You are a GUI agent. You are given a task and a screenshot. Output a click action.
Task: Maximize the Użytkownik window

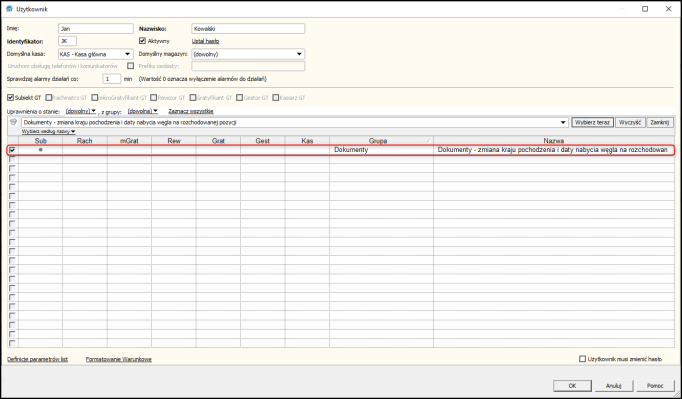tap(645, 9)
